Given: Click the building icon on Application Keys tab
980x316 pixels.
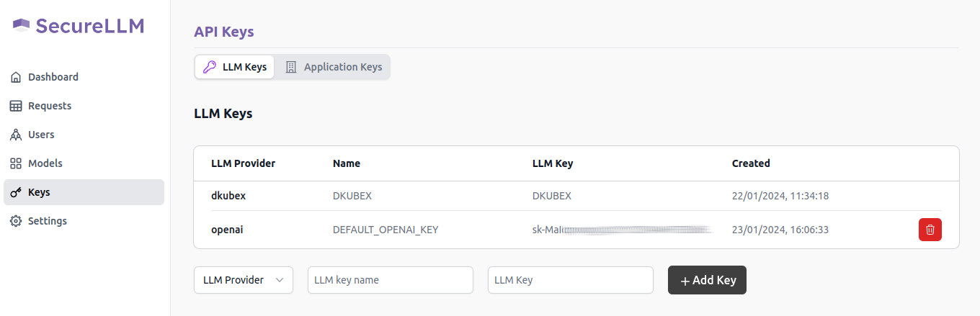Looking at the screenshot, I should click(x=291, y=67).
